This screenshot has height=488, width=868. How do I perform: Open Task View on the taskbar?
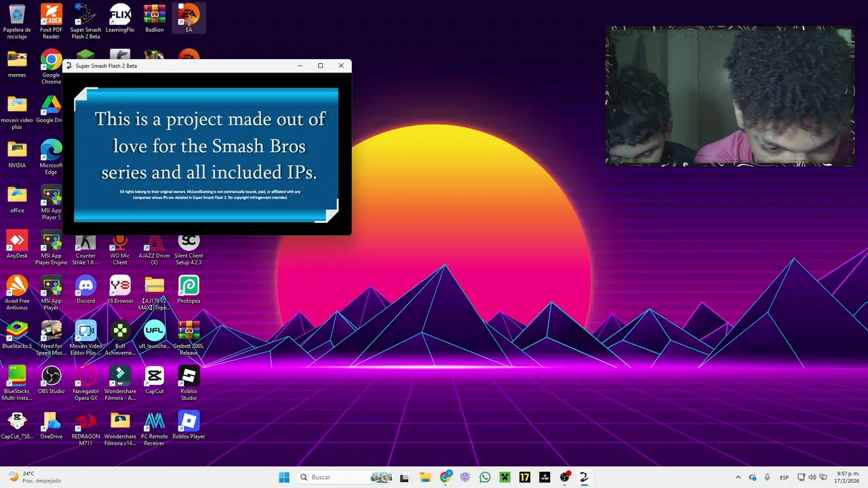404,477
